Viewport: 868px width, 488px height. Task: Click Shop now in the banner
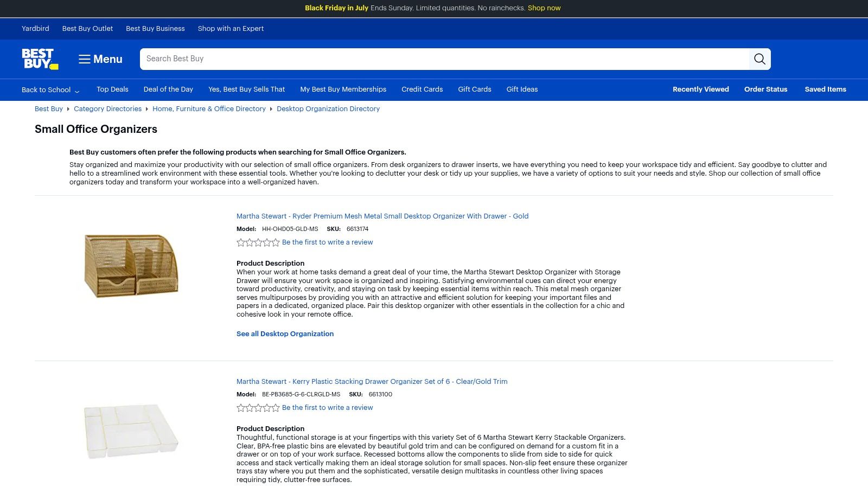544,8
